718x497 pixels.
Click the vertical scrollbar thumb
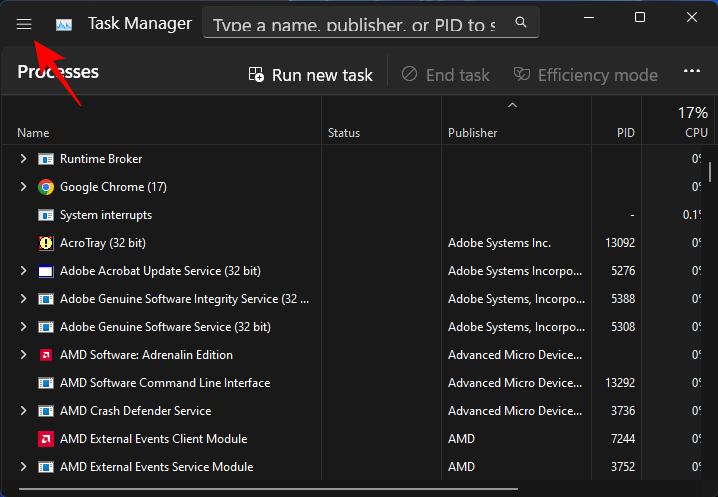pos(710,170)
